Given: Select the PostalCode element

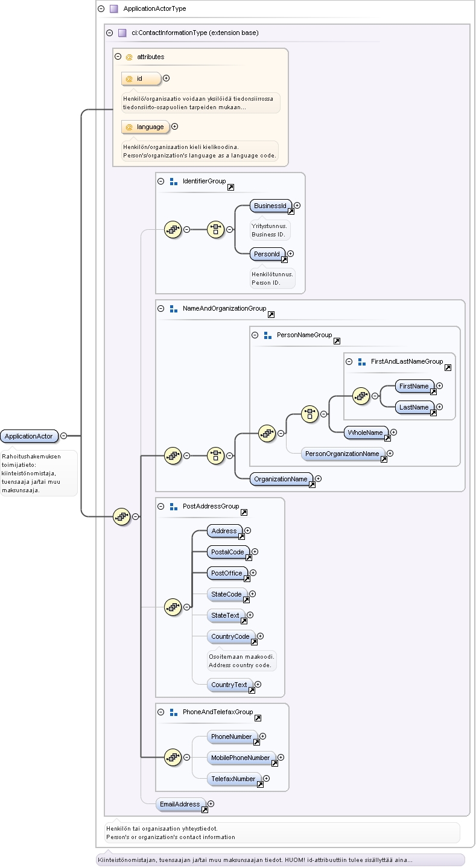Looking at the screenshot, I should tap(228, 552).
